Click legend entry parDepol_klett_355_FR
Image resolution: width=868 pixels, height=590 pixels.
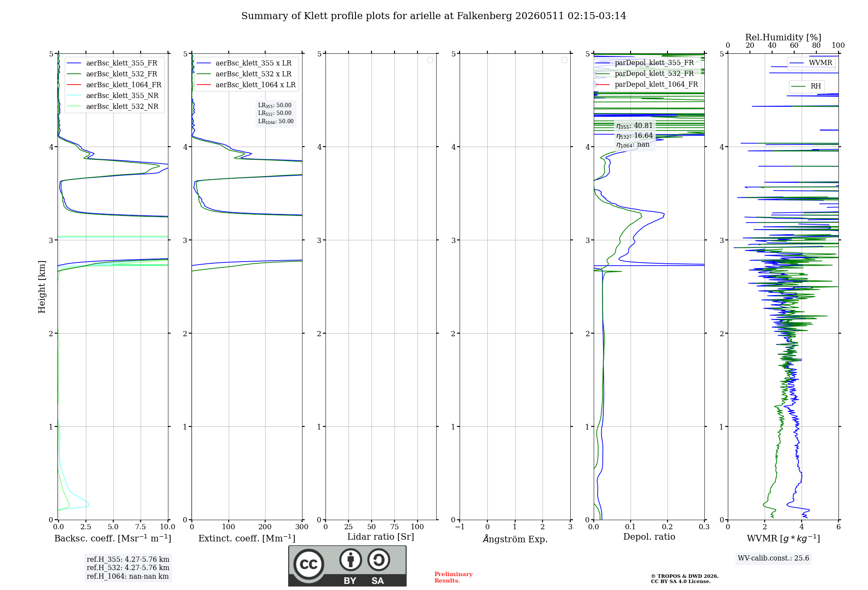click(647, 62)
